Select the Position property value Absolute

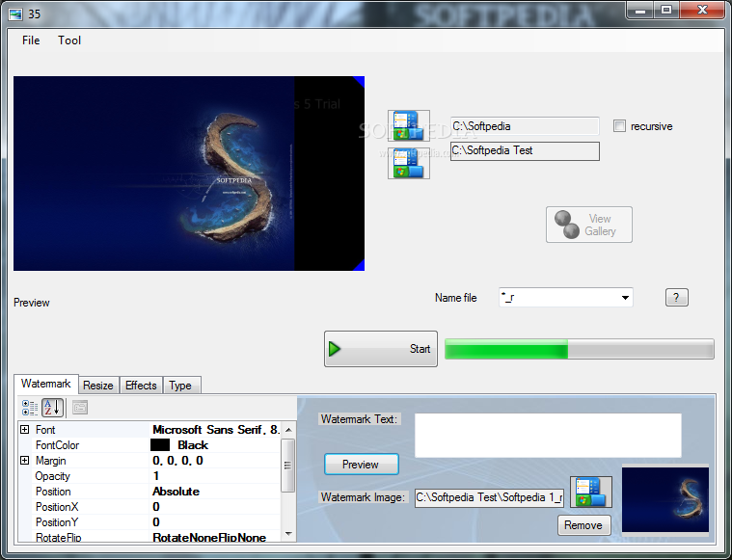pos(176,492)
